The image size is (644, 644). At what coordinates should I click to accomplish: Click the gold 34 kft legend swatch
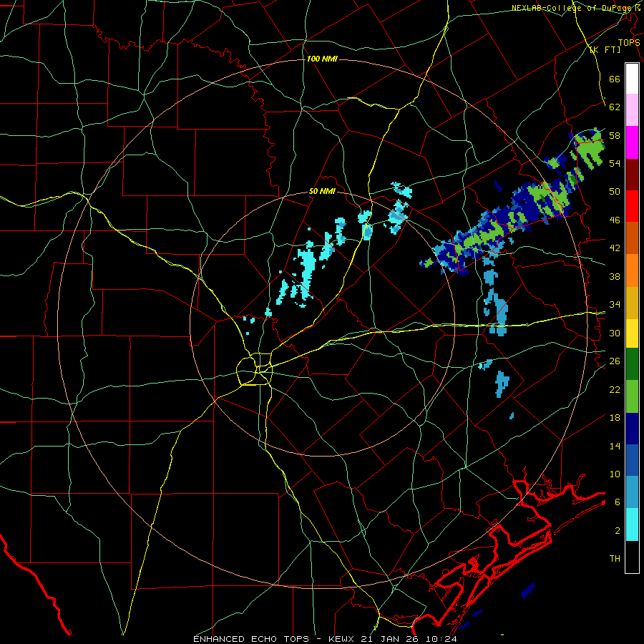tap(632, 303)
